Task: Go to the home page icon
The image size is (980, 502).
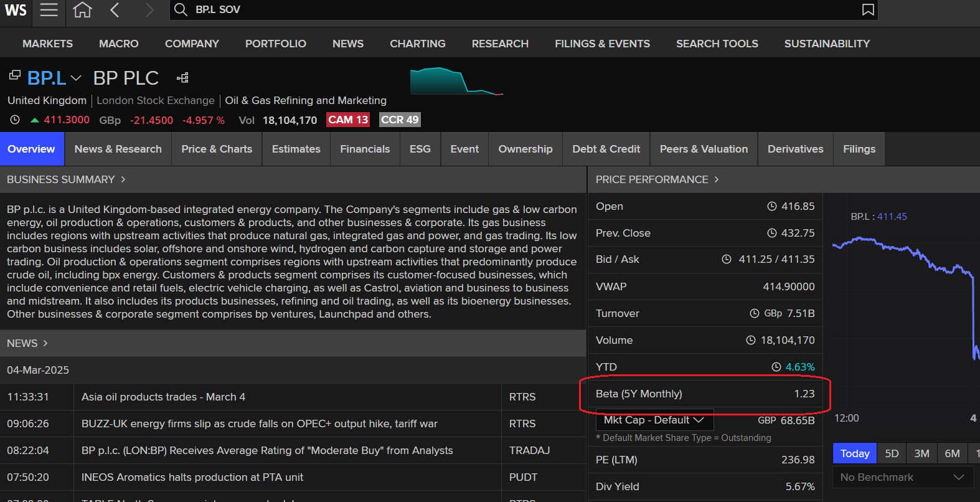Action: (82, 10)
